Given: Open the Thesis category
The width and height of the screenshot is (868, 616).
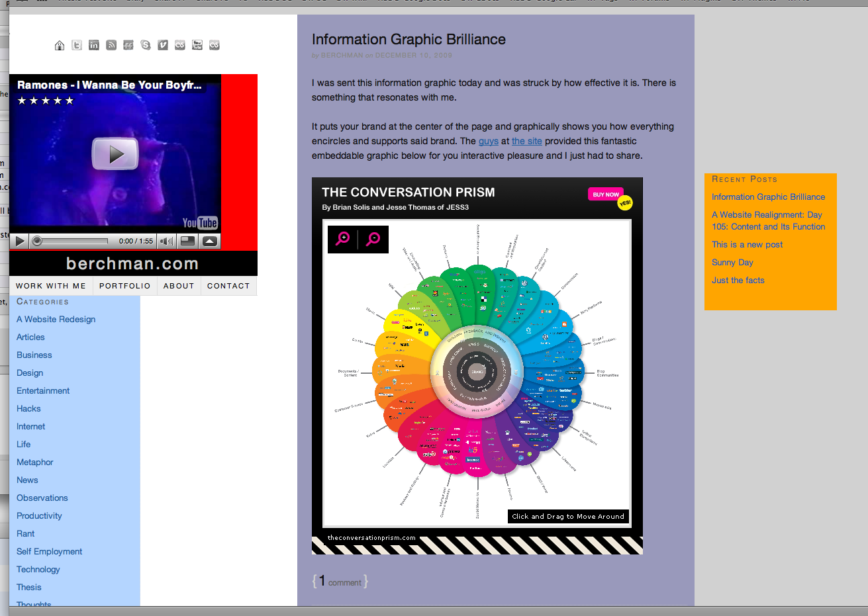Looking at the screenshot, I should coord(29,587).
